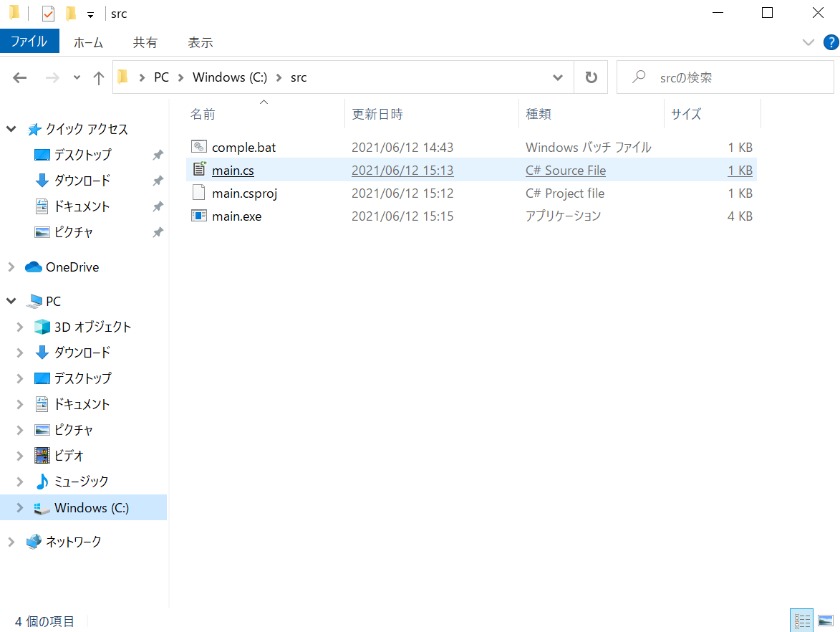Click the Back navigation arrow
Screen dimensions: 840x632
[x=19, y=77]
